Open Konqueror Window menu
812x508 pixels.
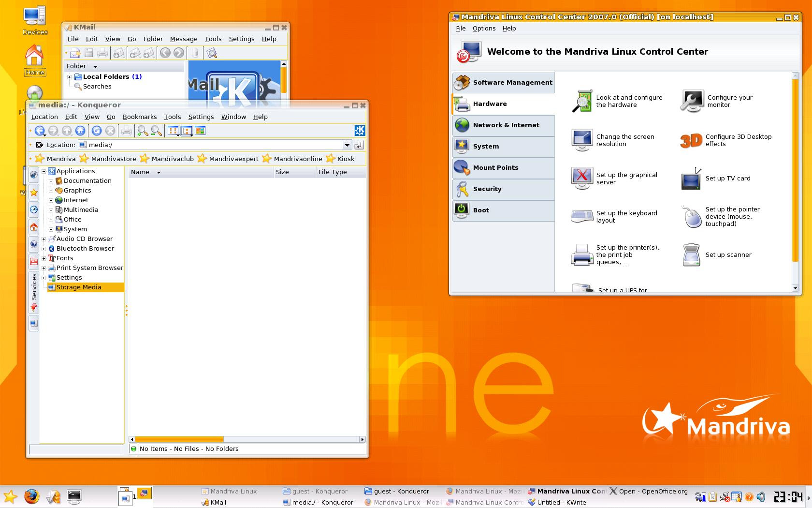click(x=233, y=117)
